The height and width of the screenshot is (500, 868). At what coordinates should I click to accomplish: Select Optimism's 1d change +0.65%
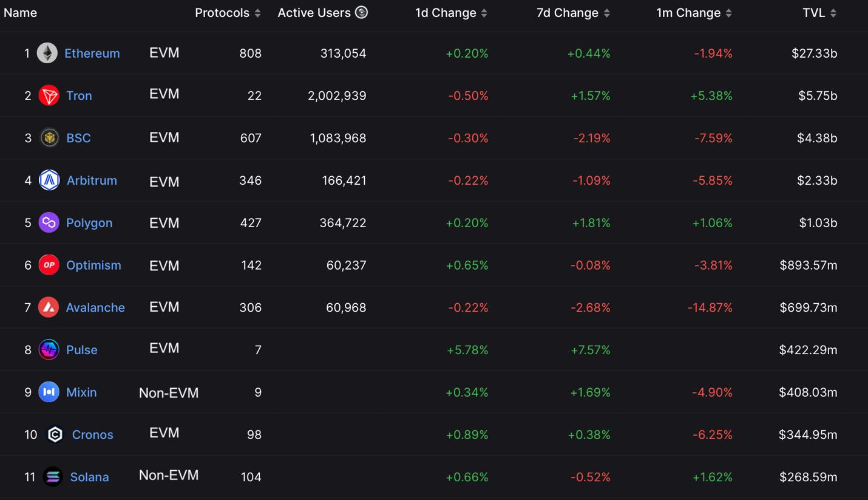pos(467,265)
